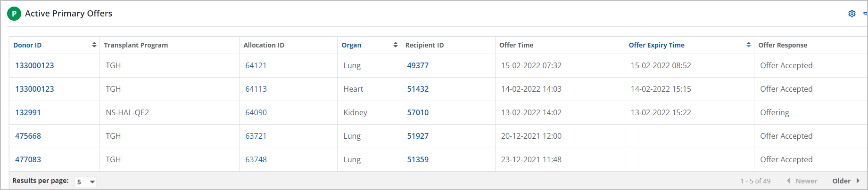This screenshot has width=868, height=190.
Task: Open allocation 64121 link
Action: 256,65
